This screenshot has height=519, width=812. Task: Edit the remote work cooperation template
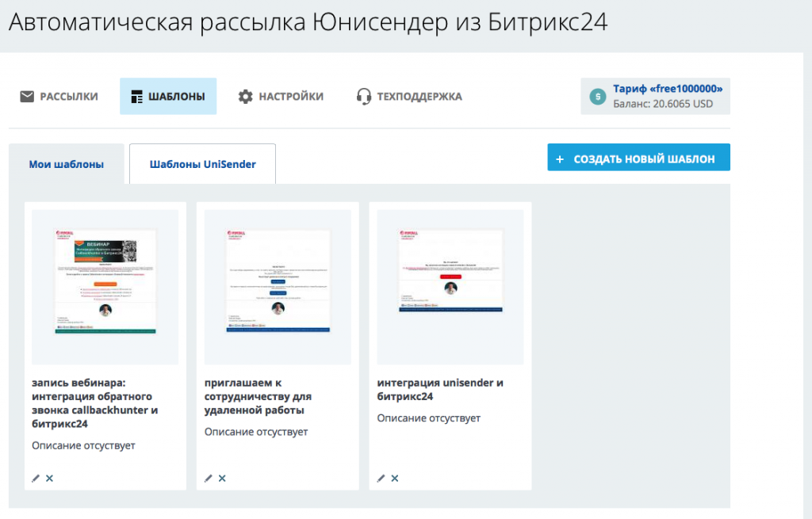coord(209,478)
